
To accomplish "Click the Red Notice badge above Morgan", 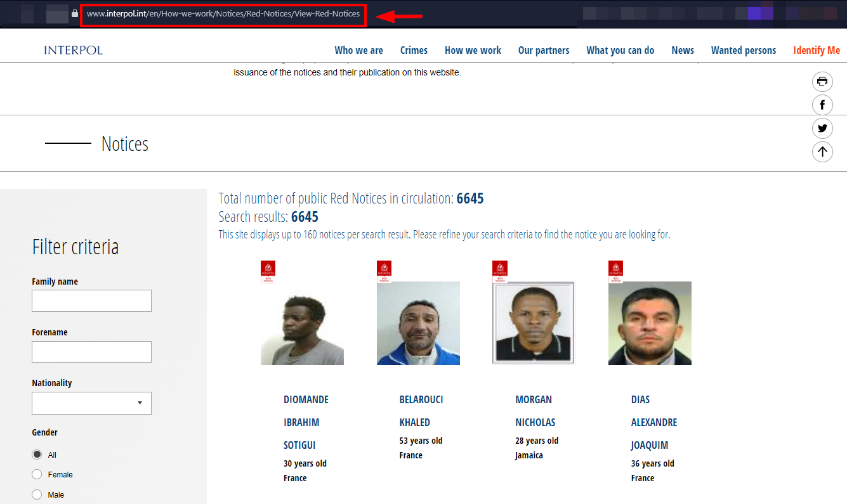I will click(x=499, y=271).
